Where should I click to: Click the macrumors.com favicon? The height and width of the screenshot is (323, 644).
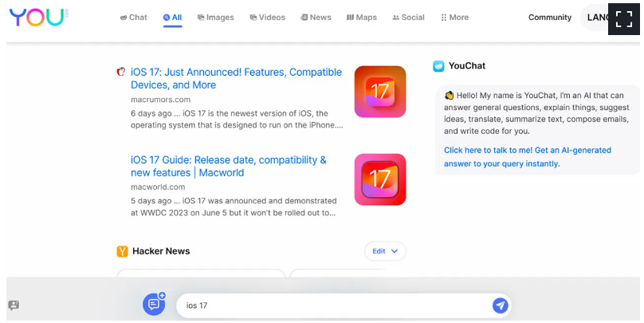121,72
